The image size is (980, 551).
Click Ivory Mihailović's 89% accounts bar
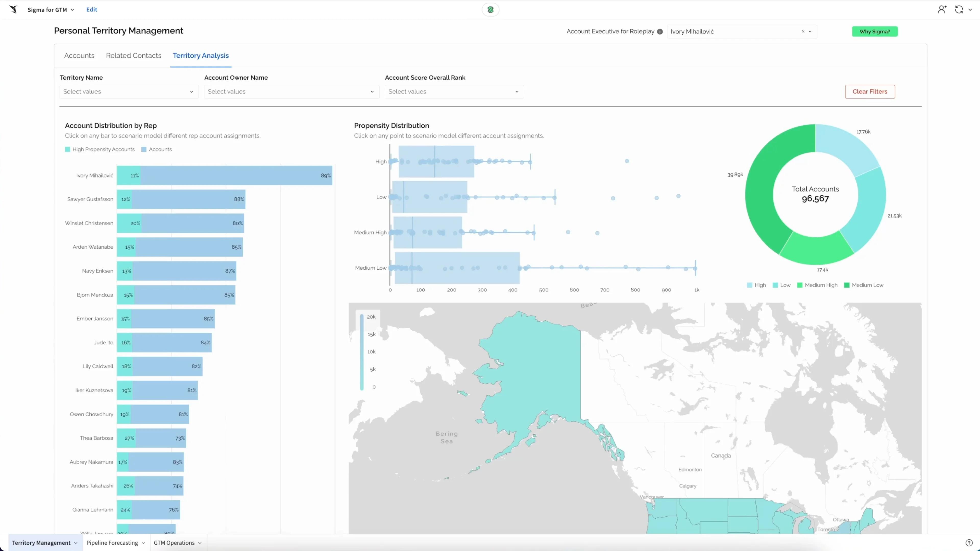point(236,176)
